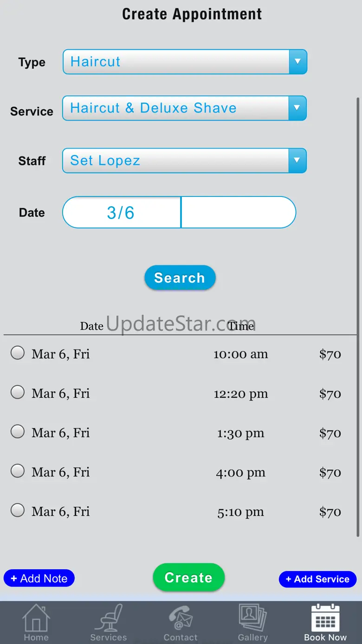362x644 pixels.
Task: Click the Add Note button
Action: coord(39,579)
